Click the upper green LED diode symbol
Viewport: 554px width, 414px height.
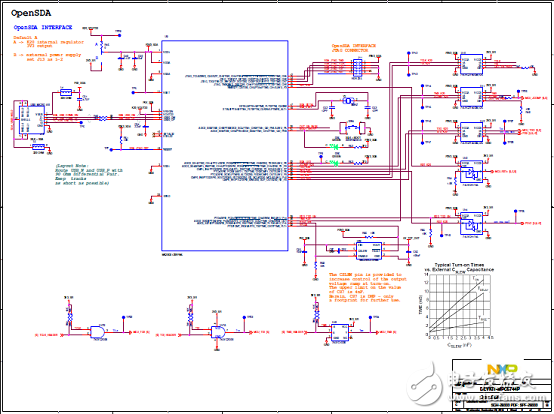334,146
